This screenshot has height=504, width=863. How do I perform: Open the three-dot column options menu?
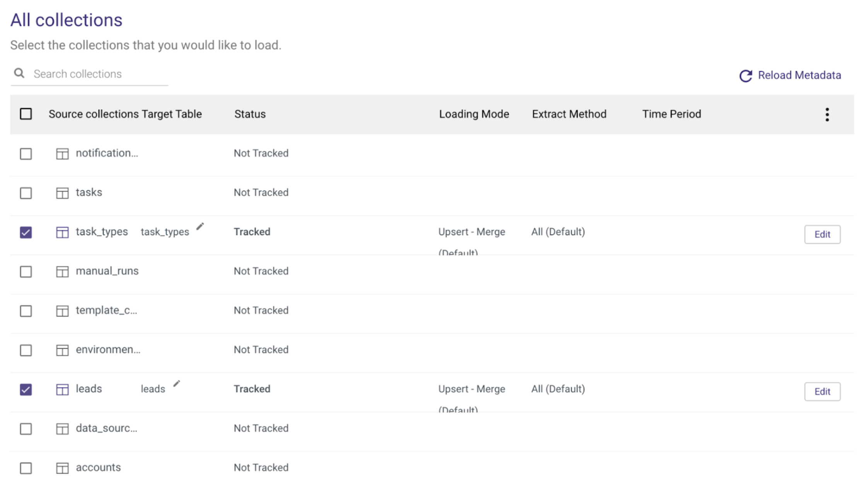click(827, 114)
